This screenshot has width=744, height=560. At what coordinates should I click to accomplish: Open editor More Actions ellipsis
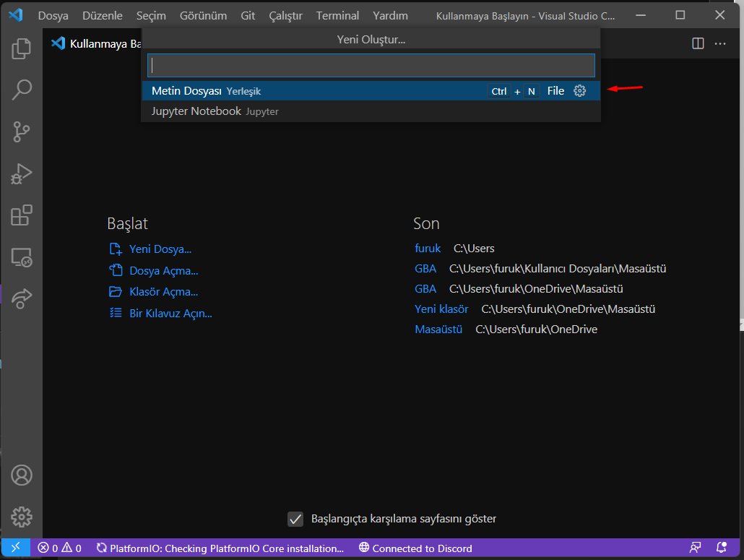pos(720,43)
